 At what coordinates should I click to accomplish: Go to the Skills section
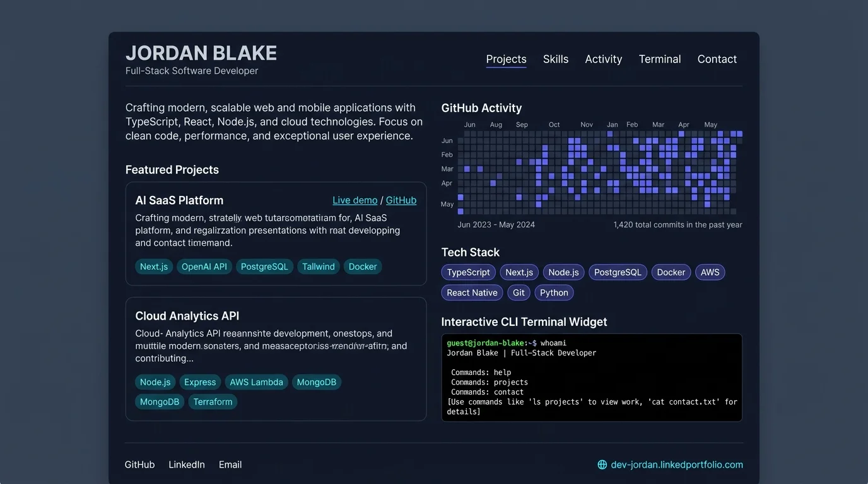pos(556,59)
